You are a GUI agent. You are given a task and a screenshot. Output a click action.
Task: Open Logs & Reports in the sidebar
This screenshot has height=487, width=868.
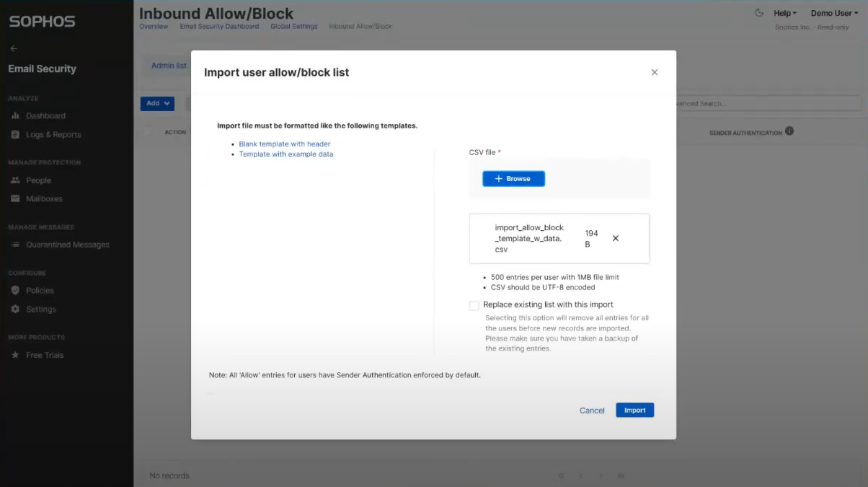point(53,134)
